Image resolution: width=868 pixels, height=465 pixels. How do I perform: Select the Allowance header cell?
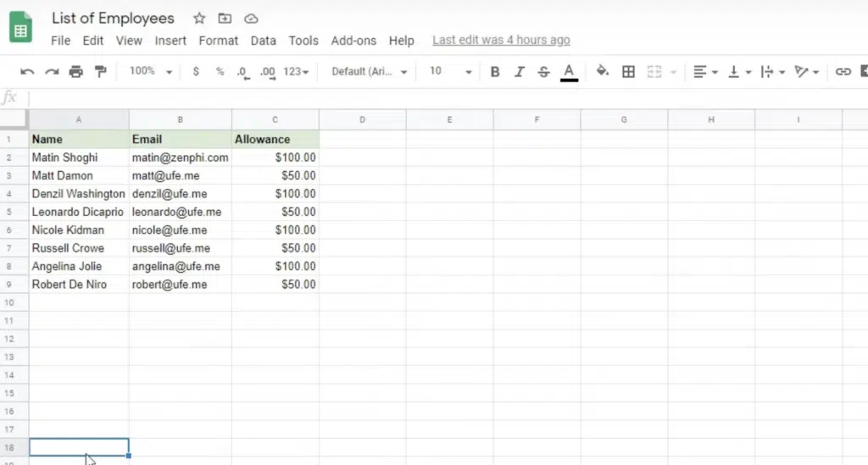(x=275, y=140)
